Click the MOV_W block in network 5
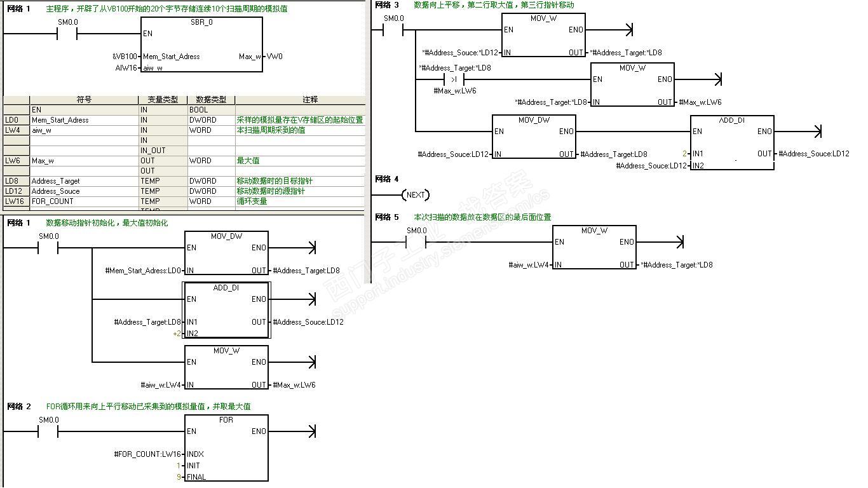Screen dimensions: 868x488 tap(595, 248)
